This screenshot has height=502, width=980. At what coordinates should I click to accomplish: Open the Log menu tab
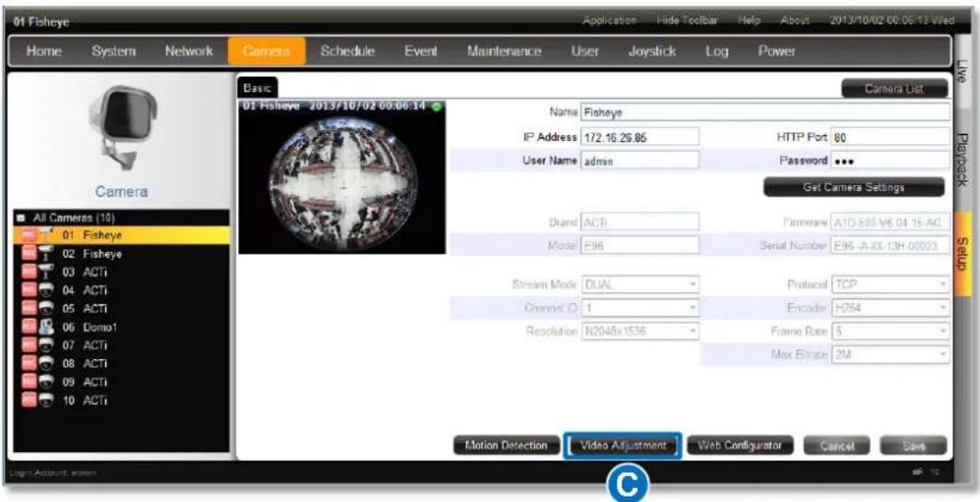pos(716,51)
